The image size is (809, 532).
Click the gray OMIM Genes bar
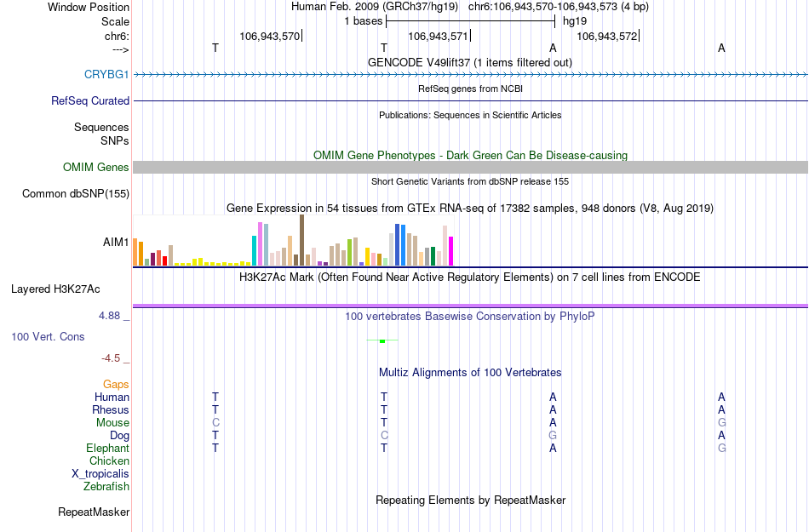point(470,167)
